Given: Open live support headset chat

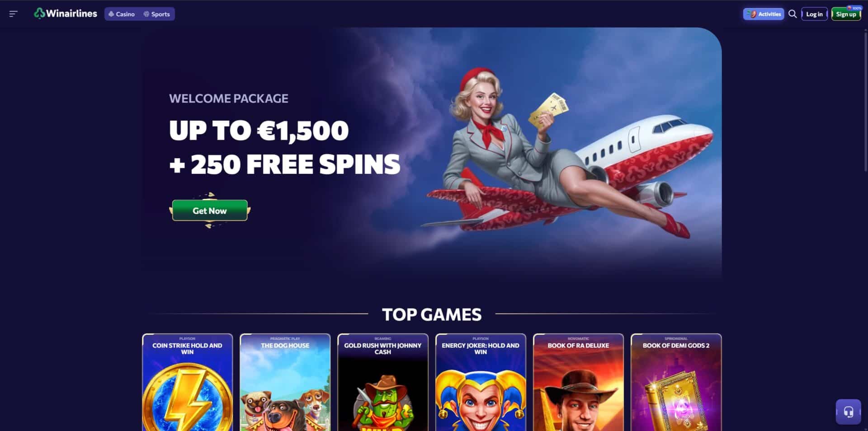Looking at the screenshot, I should click(848, 412).
